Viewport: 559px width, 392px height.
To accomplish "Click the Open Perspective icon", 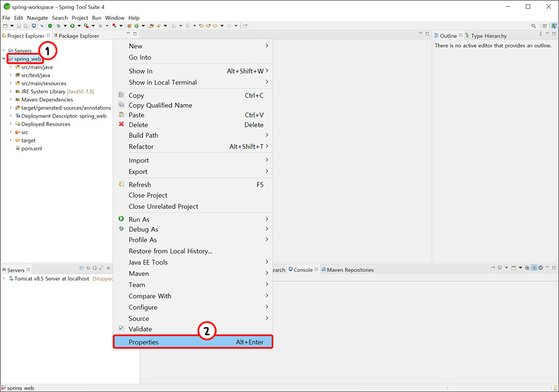I will click(545, 26).
